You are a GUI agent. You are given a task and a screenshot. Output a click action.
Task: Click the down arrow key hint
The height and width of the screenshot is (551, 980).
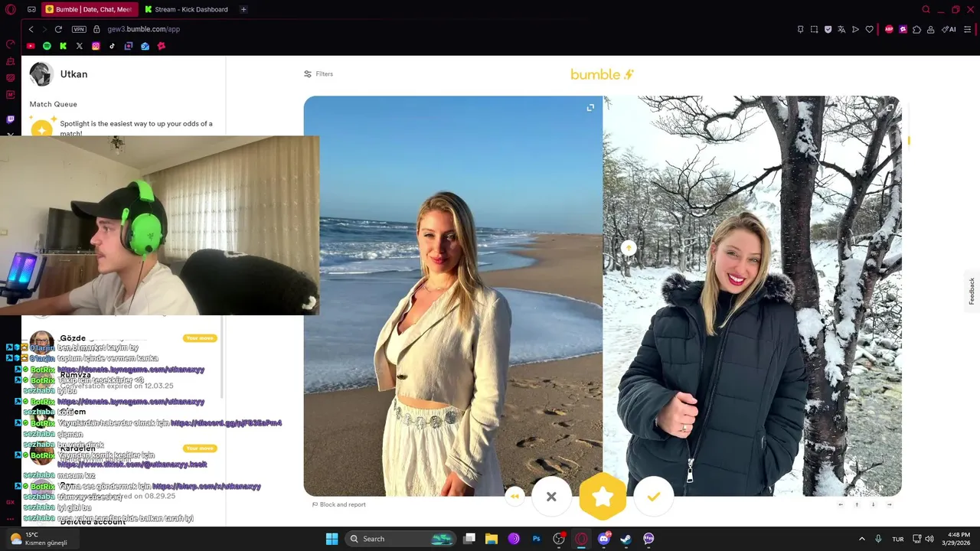(873, 505)
